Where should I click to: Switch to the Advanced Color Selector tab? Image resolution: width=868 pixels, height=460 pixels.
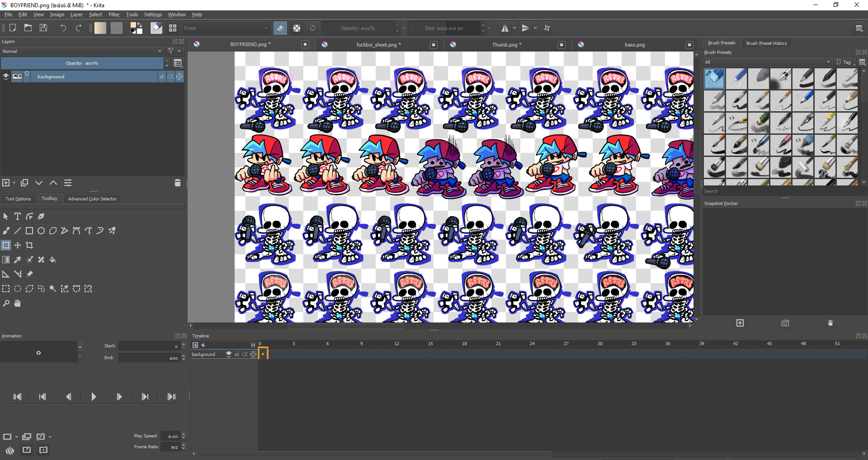(92, 199)
